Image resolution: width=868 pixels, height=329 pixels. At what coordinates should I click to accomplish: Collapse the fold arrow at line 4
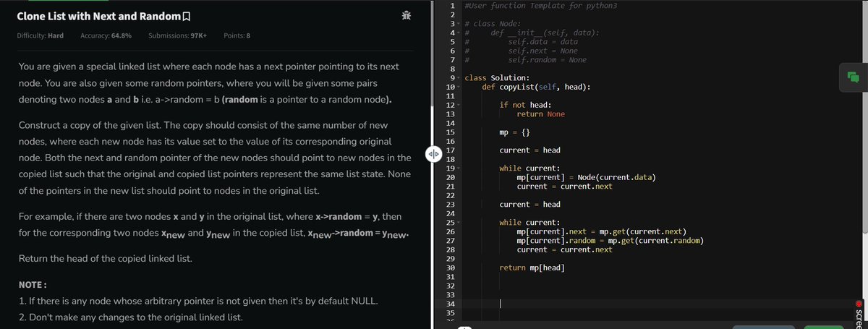459,33
